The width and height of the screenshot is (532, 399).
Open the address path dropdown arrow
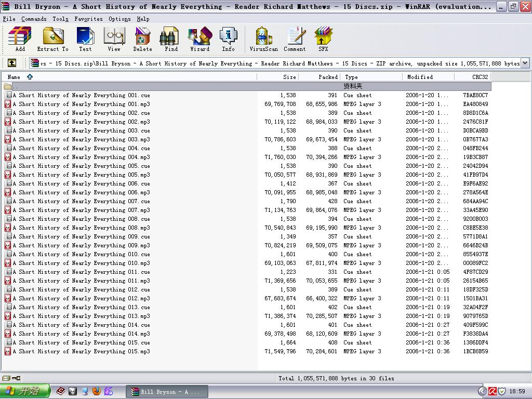click(525, 63)
